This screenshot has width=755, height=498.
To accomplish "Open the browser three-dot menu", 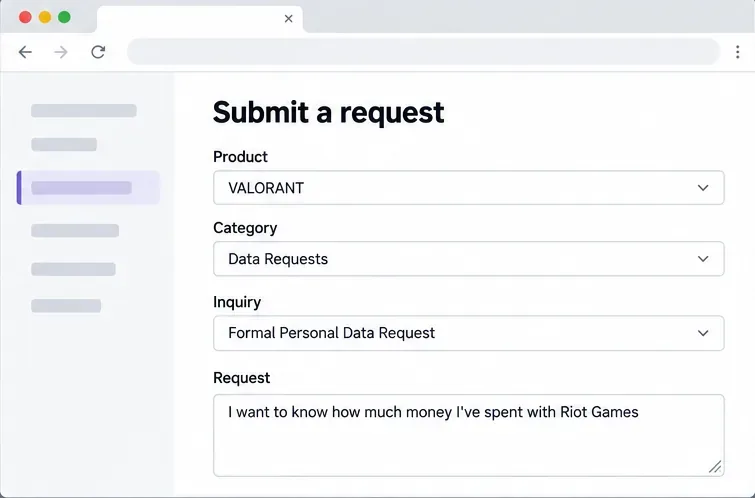I will [x=737, y=52].
